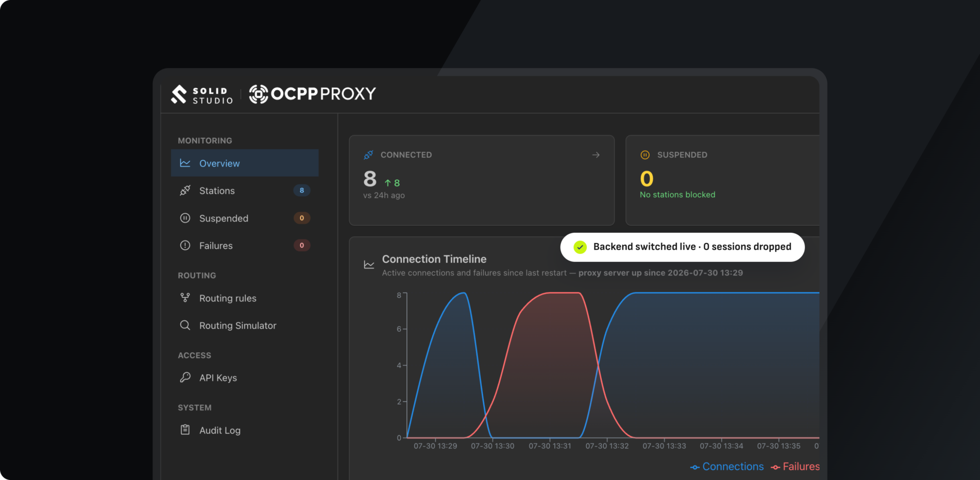Toggle the Connections series in chart legend
Viewport: 980px width, 480px height.
[727, 467]
